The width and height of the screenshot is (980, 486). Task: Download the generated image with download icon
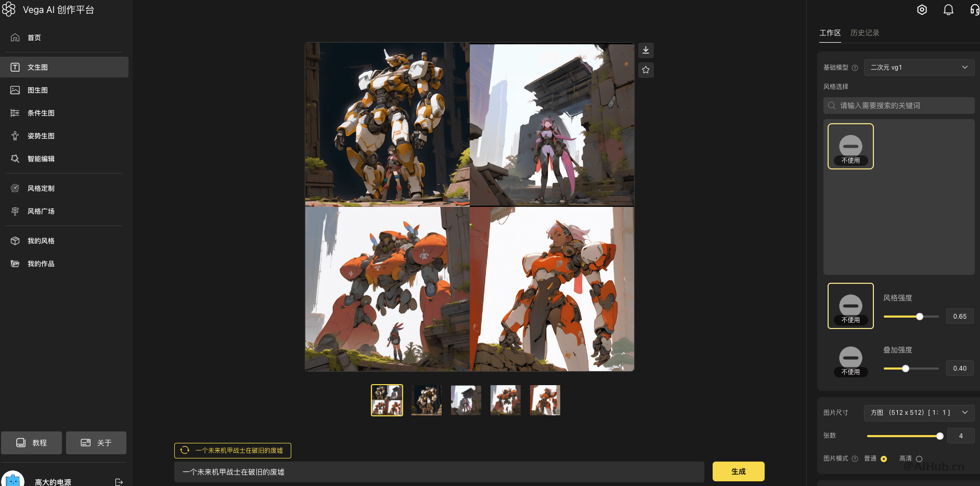coord(646,50)
